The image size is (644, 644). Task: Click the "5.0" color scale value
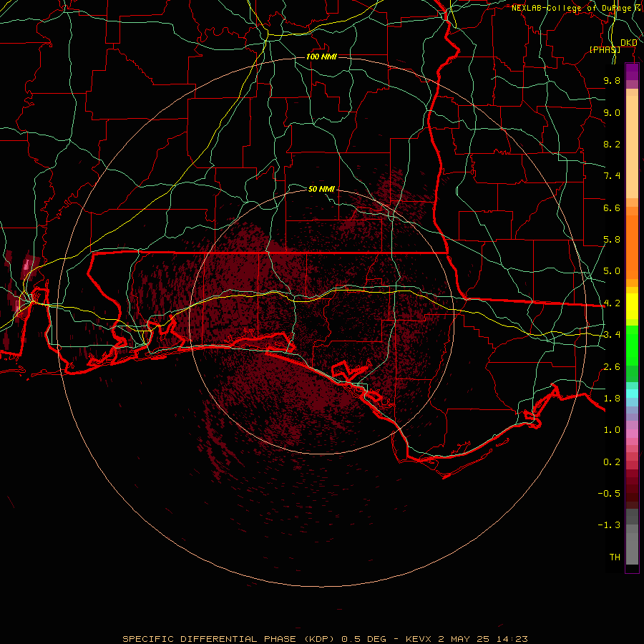(612, 271)
